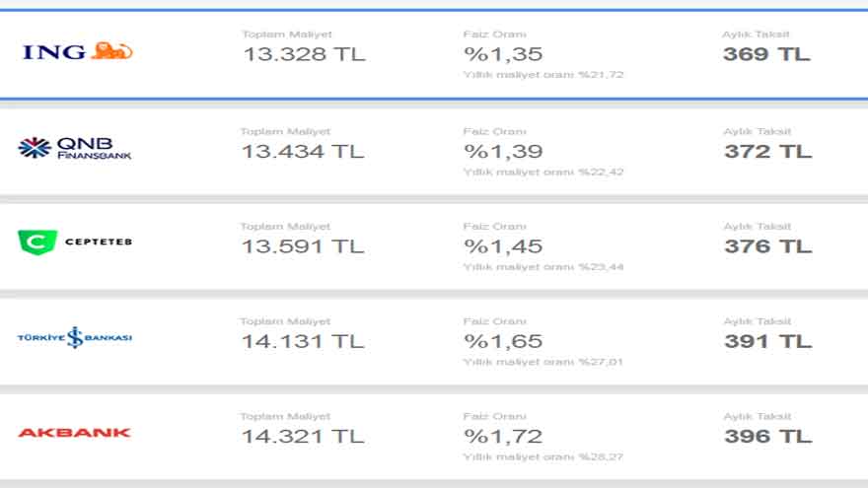Click the İş Bankası 14.131 TL cost

pos(304,341)
